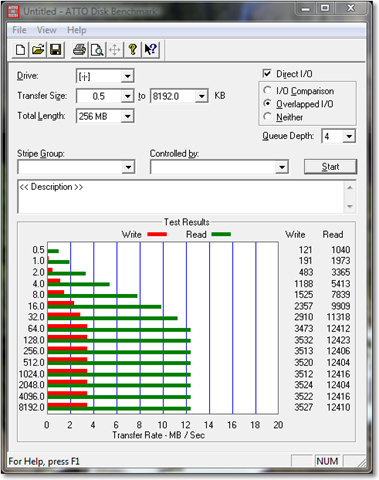Open the Controlled by dropdown

tap(282, 167)
